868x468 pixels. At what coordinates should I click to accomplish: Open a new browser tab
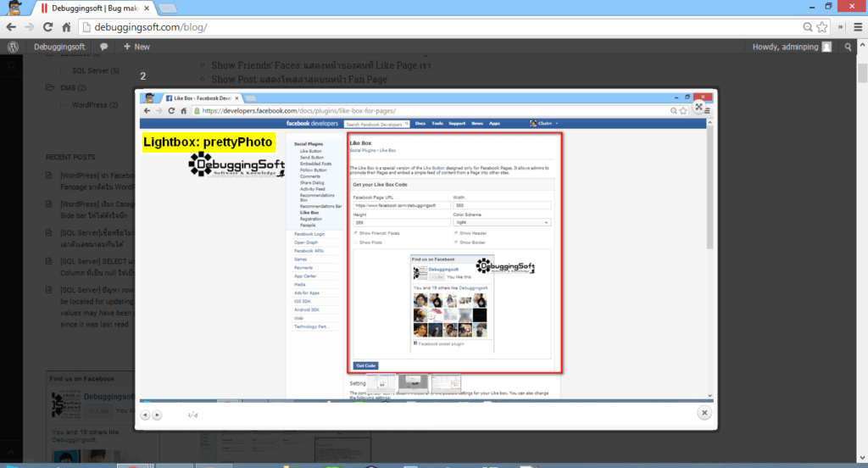click(x=167, y=8)
